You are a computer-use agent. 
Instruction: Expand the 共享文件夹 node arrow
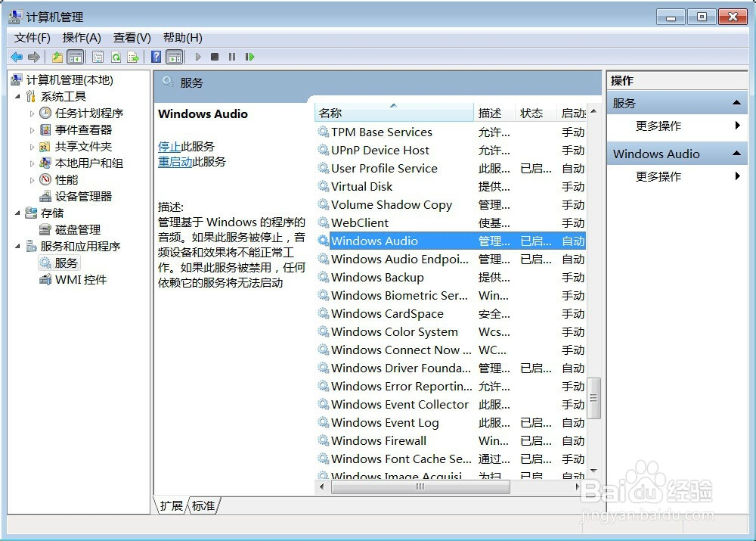(32, 147)
